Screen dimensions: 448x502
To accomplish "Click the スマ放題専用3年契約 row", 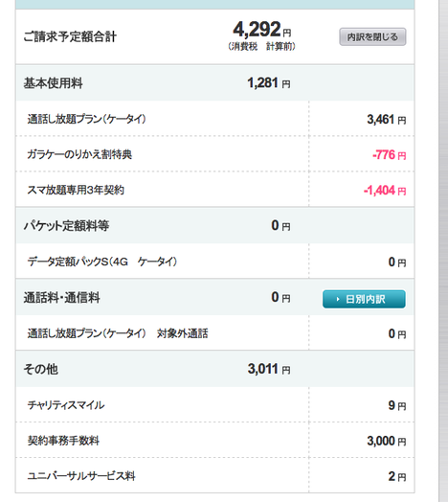I will [x=214, y=190].
